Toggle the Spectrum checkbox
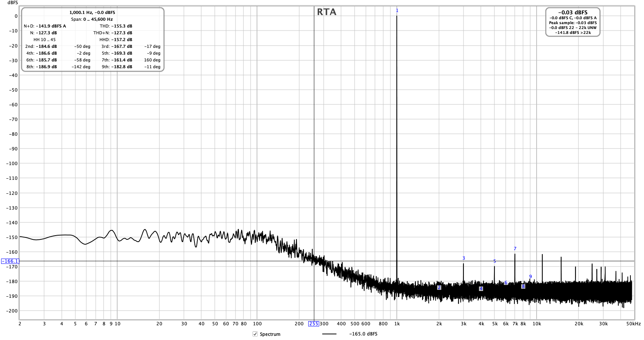The image size is (644, 340). click(x=255, y=334)
